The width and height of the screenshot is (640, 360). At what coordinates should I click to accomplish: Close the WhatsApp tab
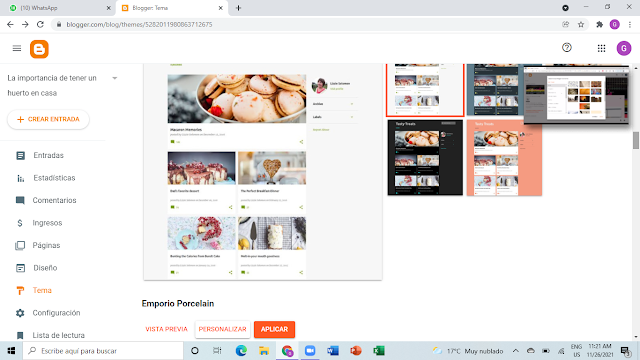[109, 8]
